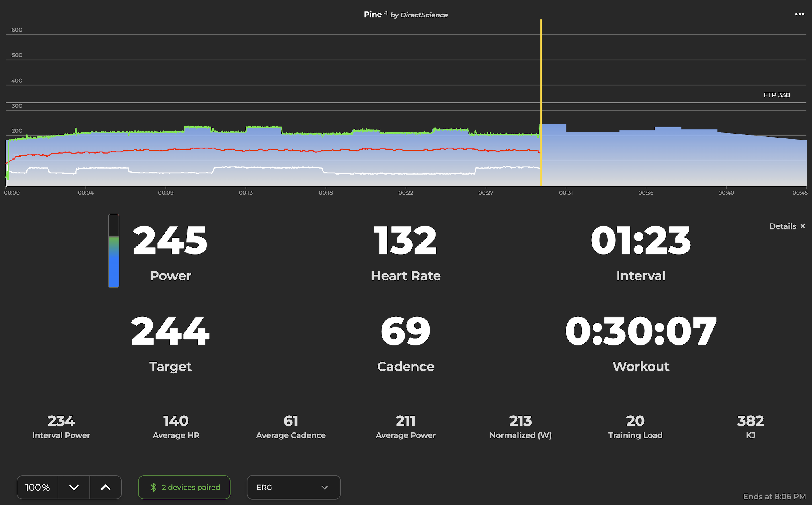
Task: Click the Workout elapsed time 0:30:07
Action: point(641,331)
